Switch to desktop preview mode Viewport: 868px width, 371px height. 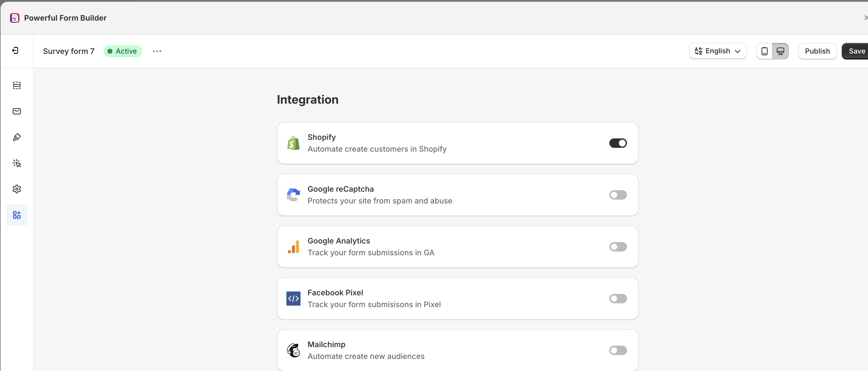781,51
